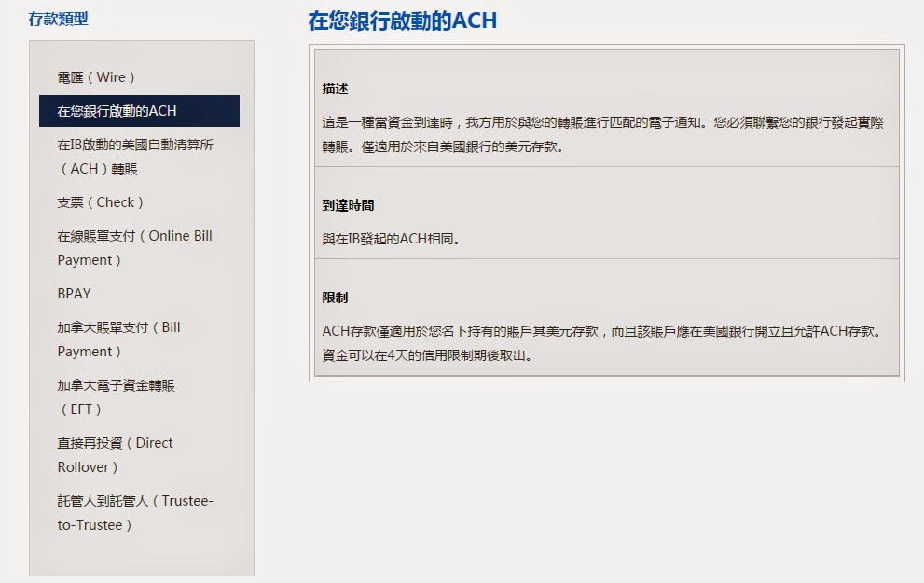Image resolution: width=924 pixels, height=583 pixels.
Task: Click the page title 在您銀行啟動的ACH
Action: 403,21
